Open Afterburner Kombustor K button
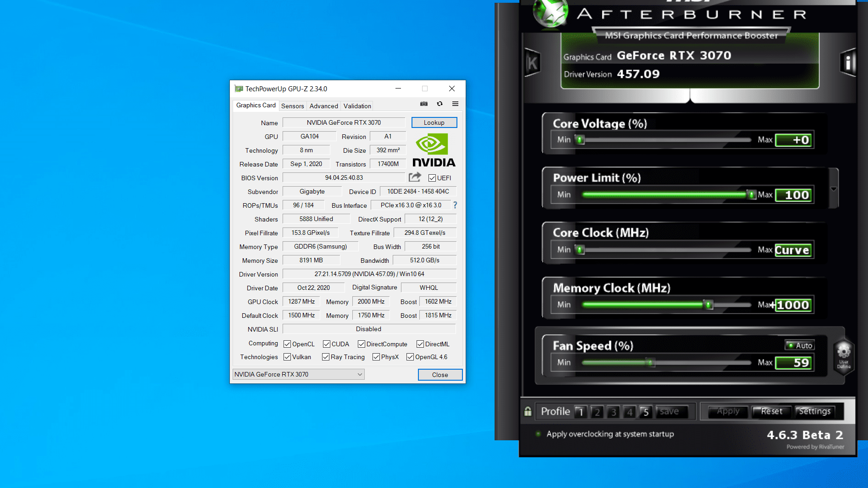Screen dimensions: 868x488 coord(532,63)
